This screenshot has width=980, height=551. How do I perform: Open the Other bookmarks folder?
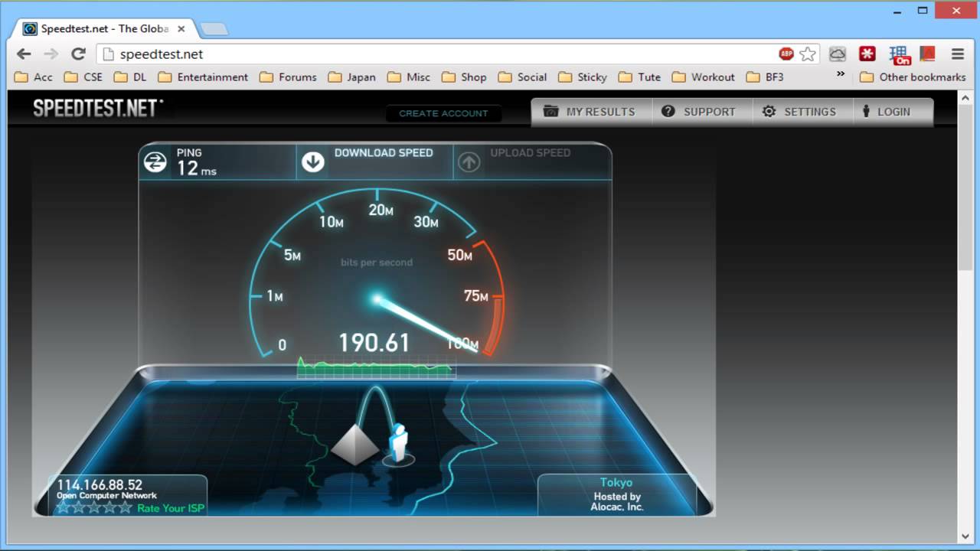pyautogui.click(x=913, y=77)
